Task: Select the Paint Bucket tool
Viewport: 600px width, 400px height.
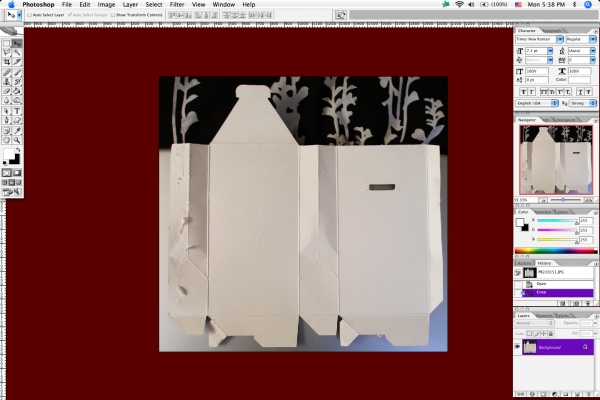Action: (17, 91)
